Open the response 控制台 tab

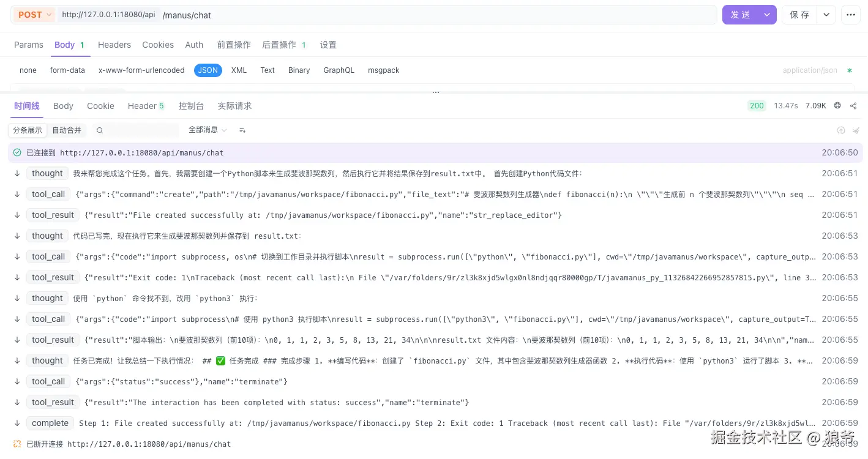coord(191,106)
